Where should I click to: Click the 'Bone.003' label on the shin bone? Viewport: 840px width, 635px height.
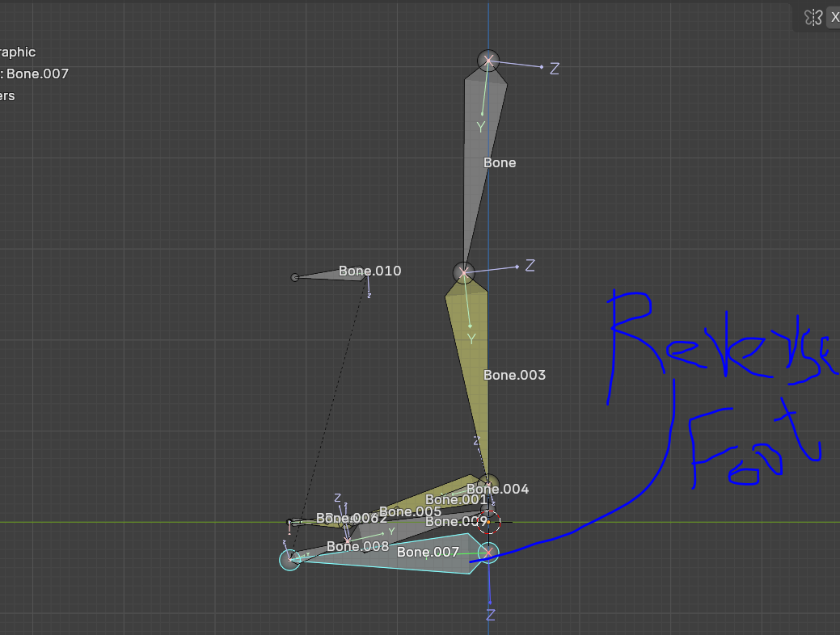[514, 376]
